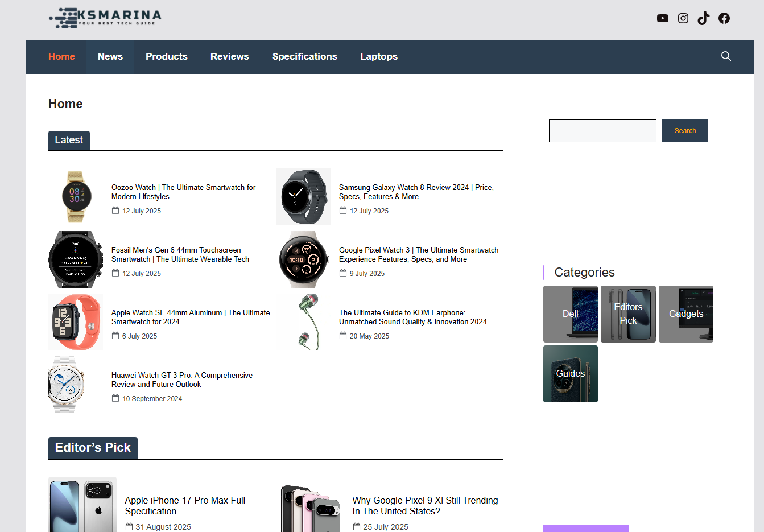The image size is (764, 532).
Task: Read the Samsung Galaxy Watch 8 review
Action: coord(416,192)
